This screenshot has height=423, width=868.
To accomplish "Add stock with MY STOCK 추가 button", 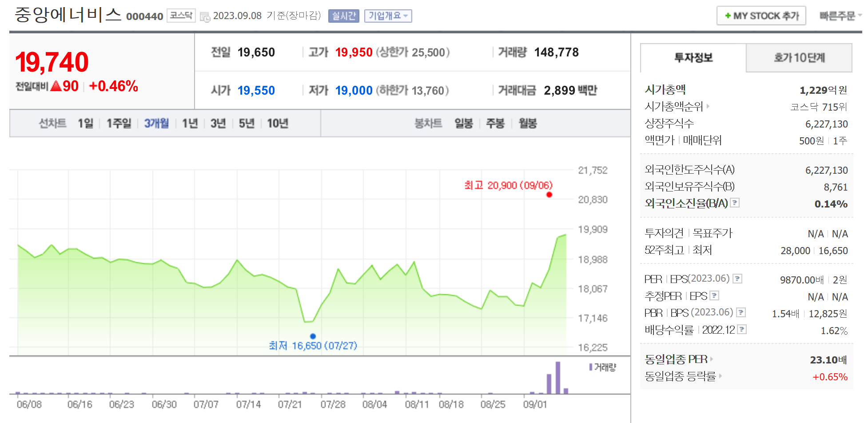I will (761, 16).
